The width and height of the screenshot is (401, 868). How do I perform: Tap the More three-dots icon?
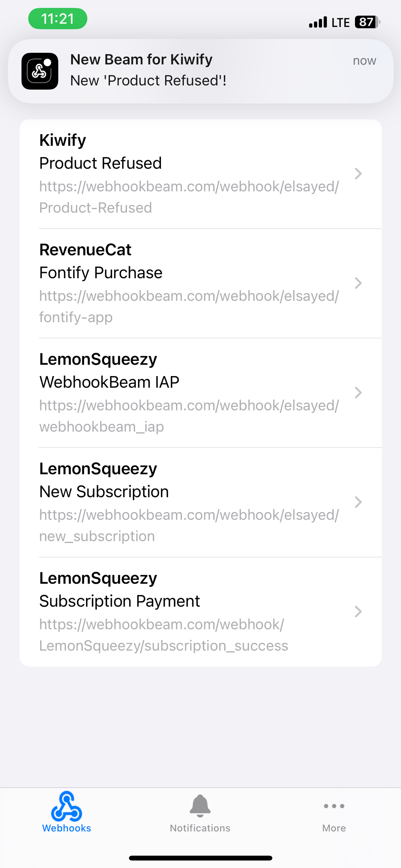coord(333,806)
